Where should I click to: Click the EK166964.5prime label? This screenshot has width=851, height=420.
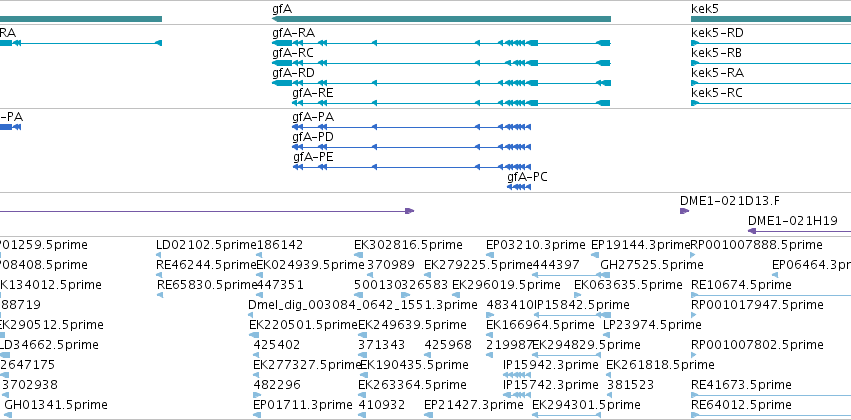click(540, 325)
